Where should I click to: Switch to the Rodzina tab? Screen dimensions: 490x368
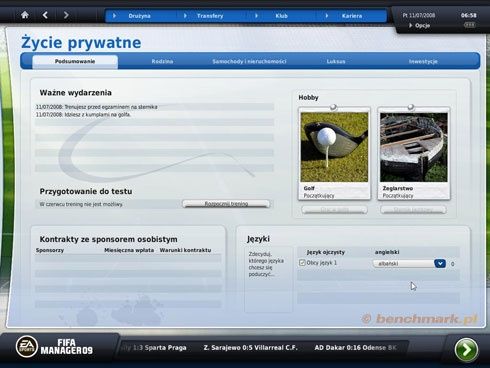(x=162, y=62)
